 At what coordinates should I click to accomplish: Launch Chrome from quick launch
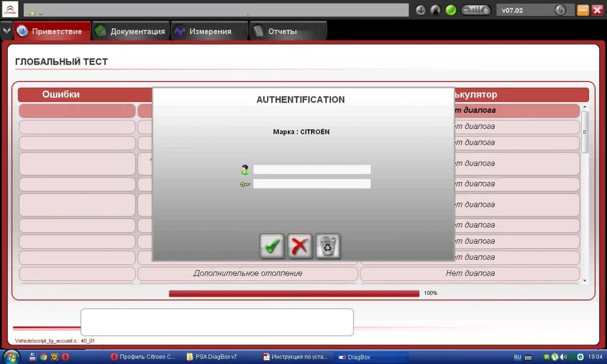click(44, 357)
